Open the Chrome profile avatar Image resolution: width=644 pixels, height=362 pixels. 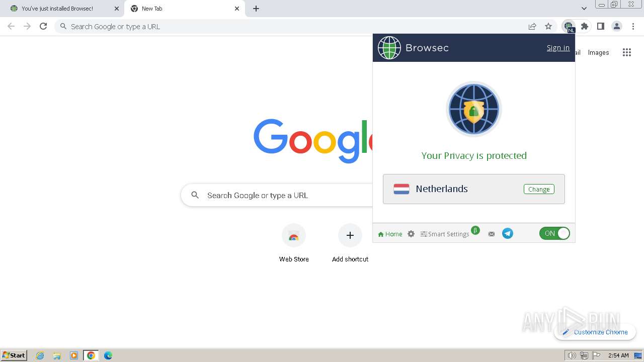(617, 26)
